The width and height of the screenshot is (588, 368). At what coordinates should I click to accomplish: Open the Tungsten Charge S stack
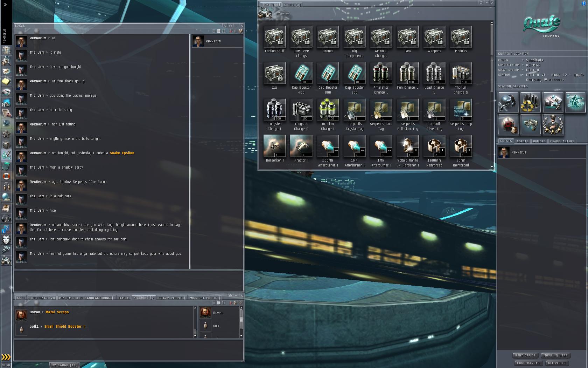tap(301, 115)
